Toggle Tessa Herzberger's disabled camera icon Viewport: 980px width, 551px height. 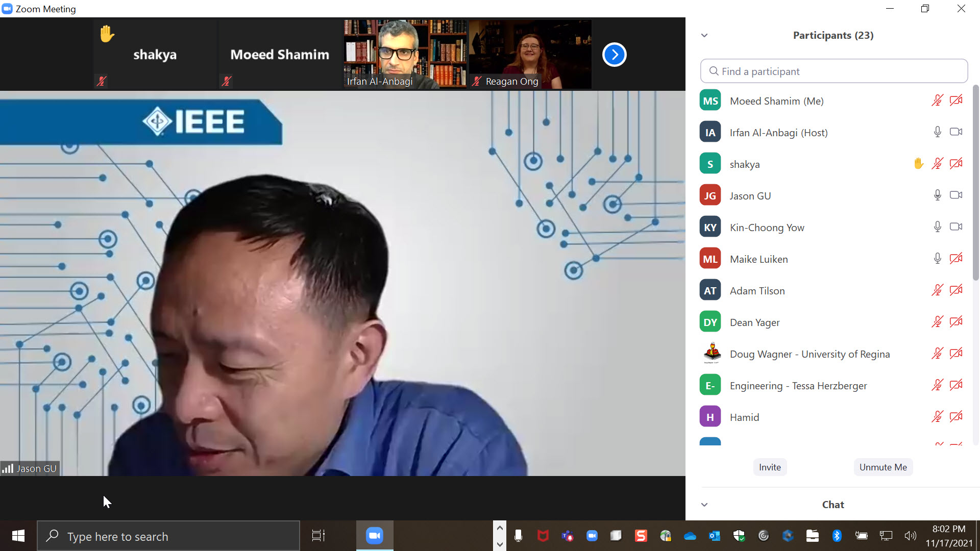[956, 385]
